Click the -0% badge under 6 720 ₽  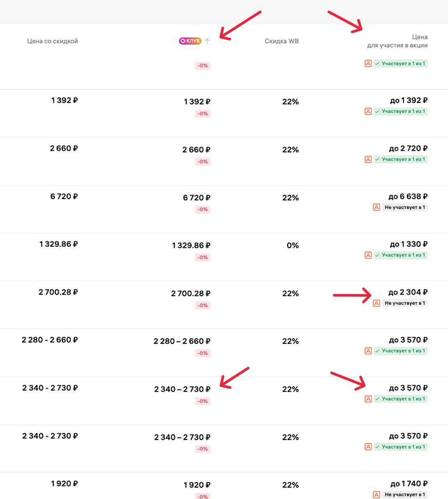[x=203, y=209]
